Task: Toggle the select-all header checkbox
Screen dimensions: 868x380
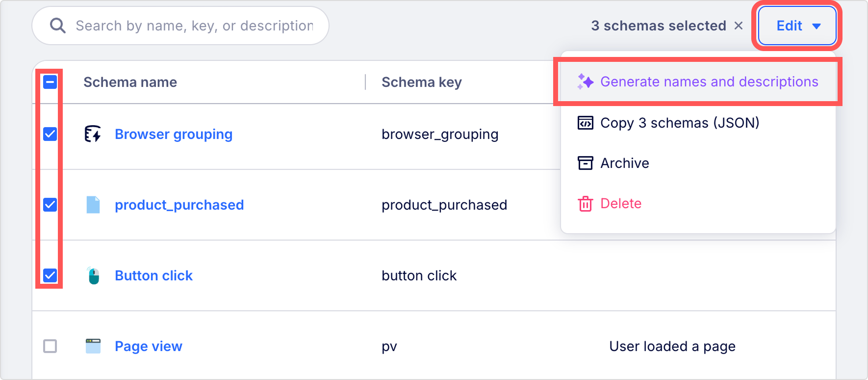Action: point(50,82)
